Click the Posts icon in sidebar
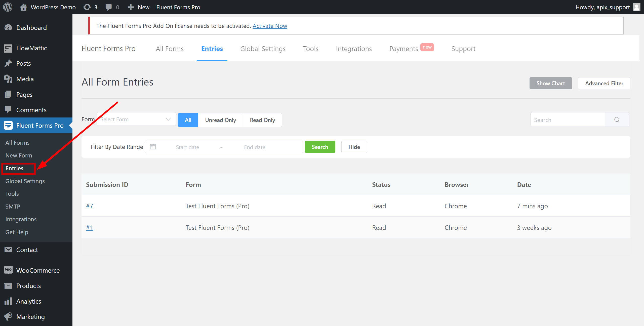 (x=8, y=63)
